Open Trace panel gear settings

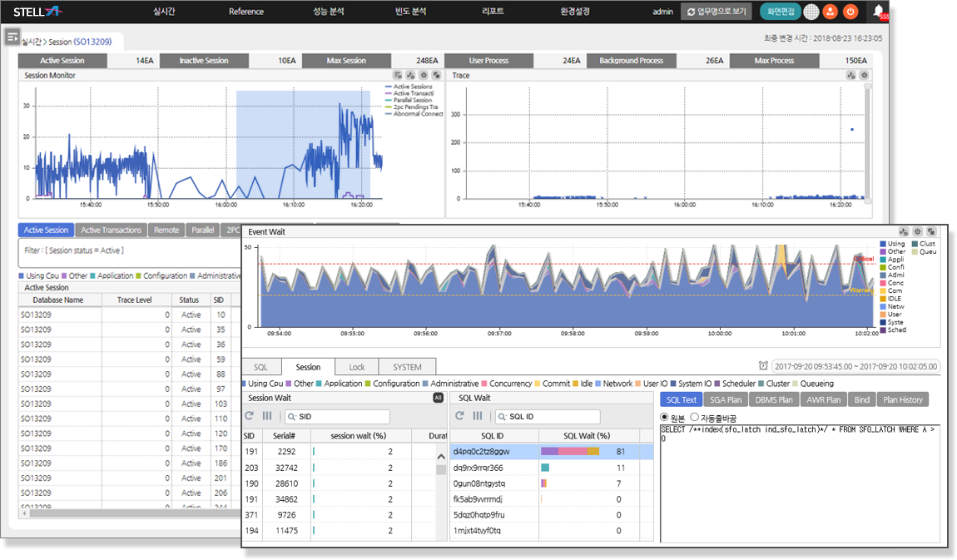pyautogui.click(x=865, y=75)
